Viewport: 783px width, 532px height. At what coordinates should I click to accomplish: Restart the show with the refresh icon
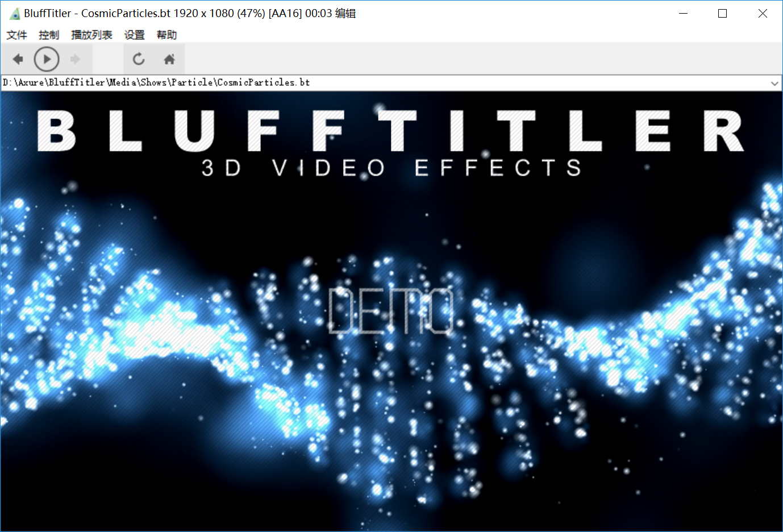[x=138, y=59]
